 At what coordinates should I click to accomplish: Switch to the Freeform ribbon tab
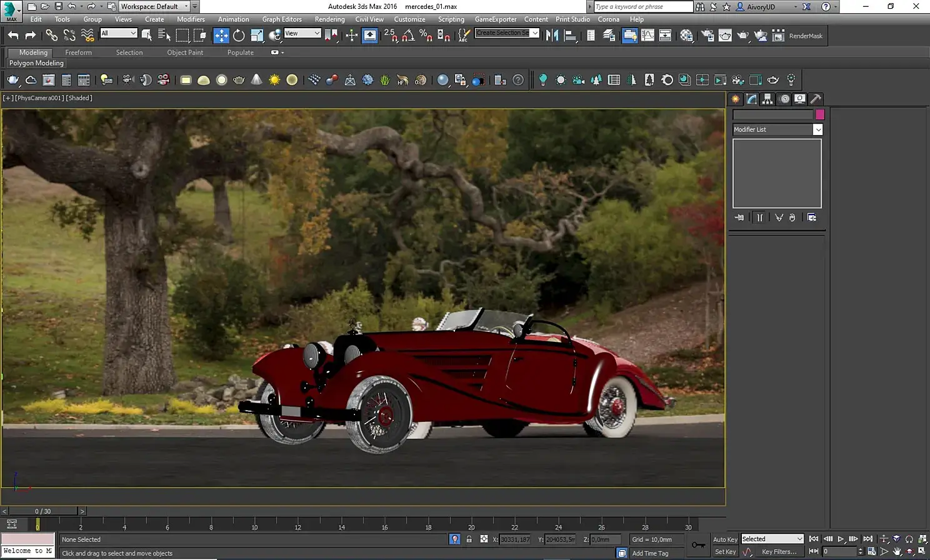78,52
